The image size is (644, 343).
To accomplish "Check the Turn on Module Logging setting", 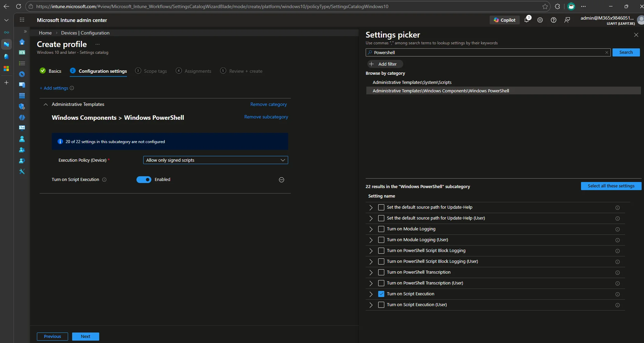I will [381, 229].
